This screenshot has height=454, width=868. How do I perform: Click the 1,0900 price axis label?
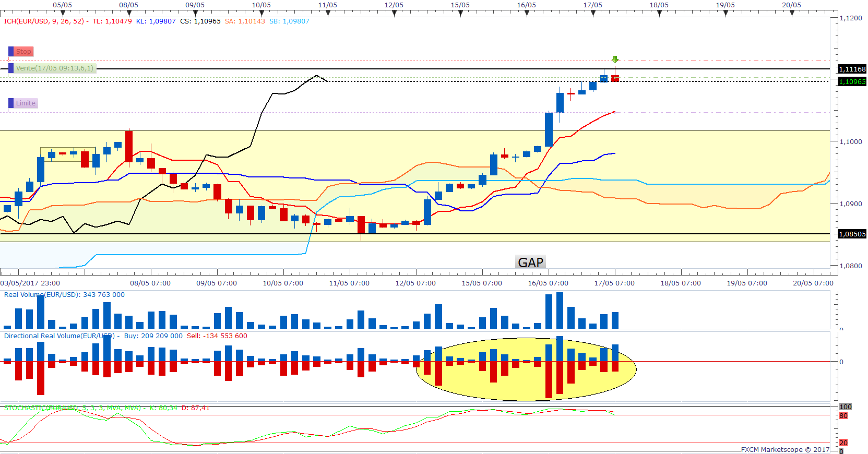pyautogui.click(x=851, y=204)
